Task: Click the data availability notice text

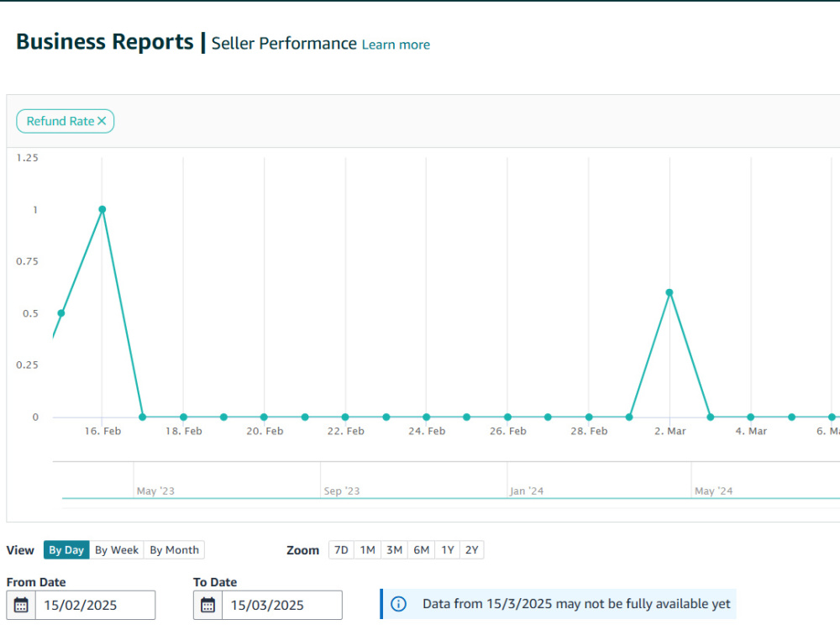Action: click(576, 604)
